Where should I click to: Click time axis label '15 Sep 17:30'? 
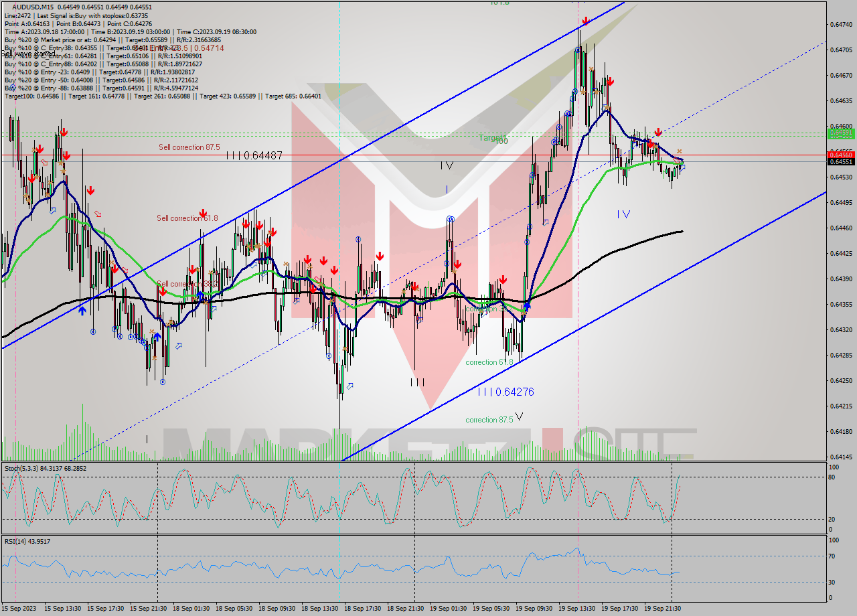point(106,609)
